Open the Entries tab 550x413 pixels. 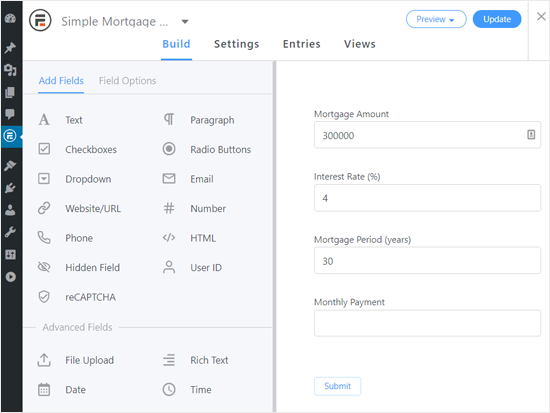(302, 44)
